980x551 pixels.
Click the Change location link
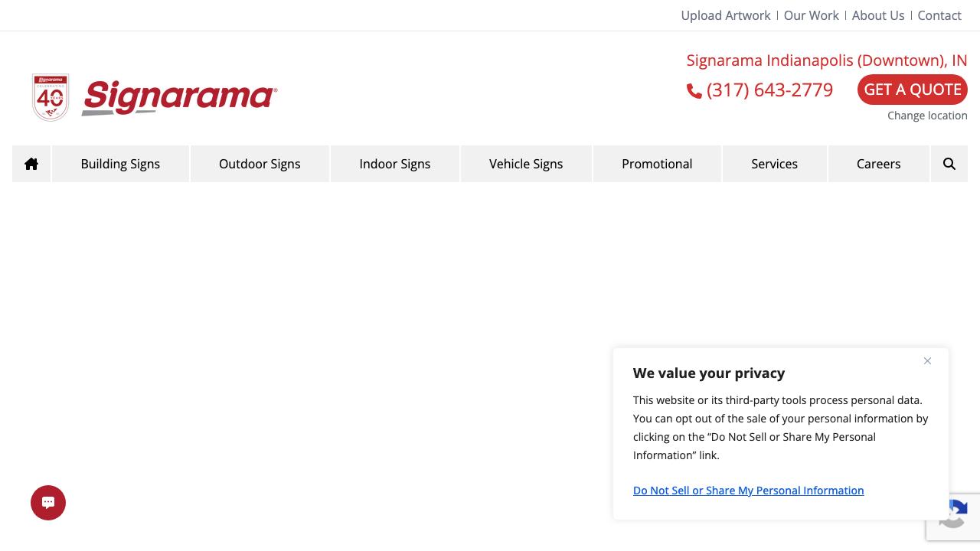tap(927, 116)
